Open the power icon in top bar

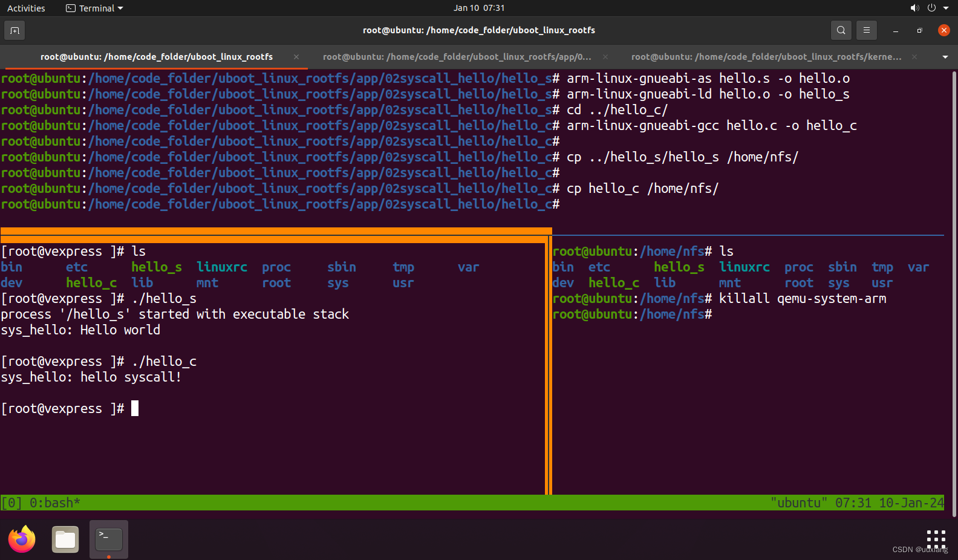[931, 8]
